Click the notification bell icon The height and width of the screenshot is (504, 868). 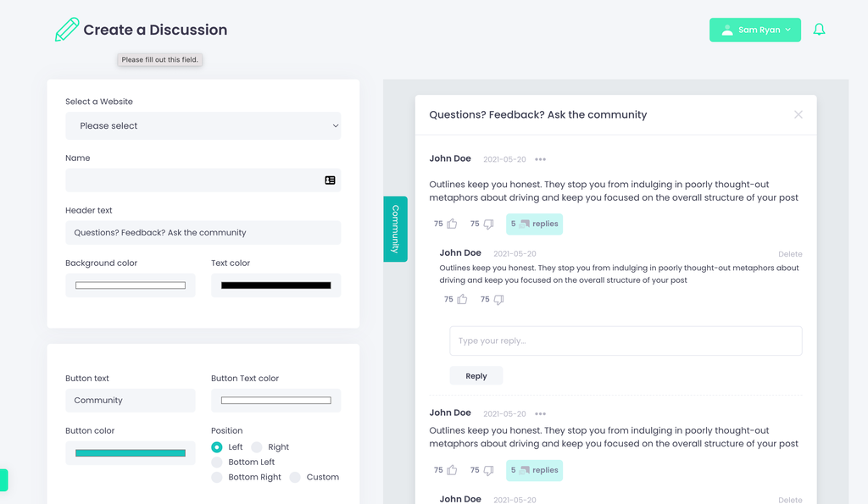pyautogui.click(x=819, y=30)
